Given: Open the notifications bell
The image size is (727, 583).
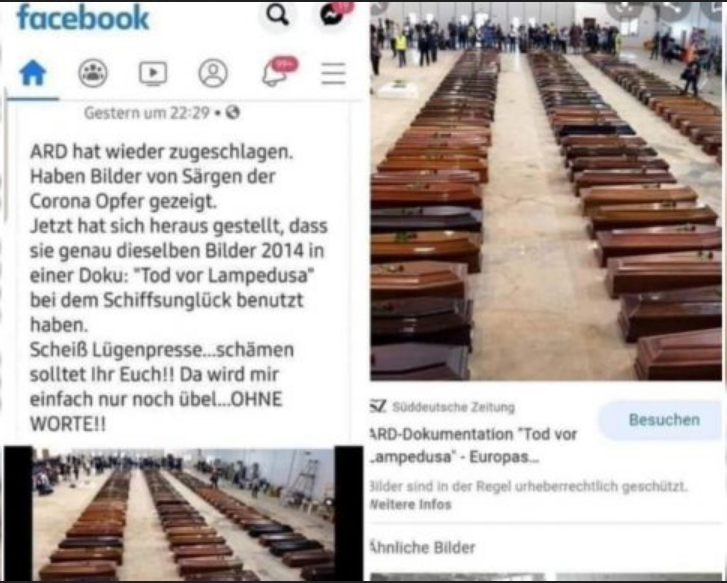Looking at the screenshot, I should click(x=274, y=74).
